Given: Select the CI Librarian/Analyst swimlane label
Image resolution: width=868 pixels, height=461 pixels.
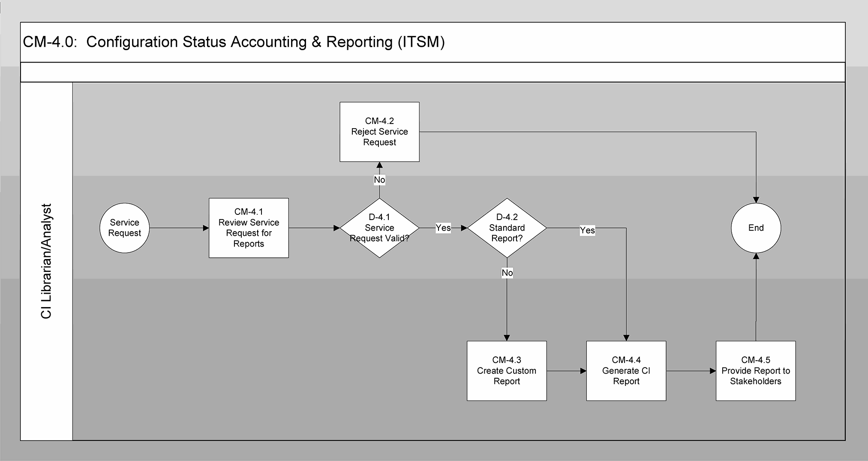Looking at the screenshot, I should tap(46, 261).
